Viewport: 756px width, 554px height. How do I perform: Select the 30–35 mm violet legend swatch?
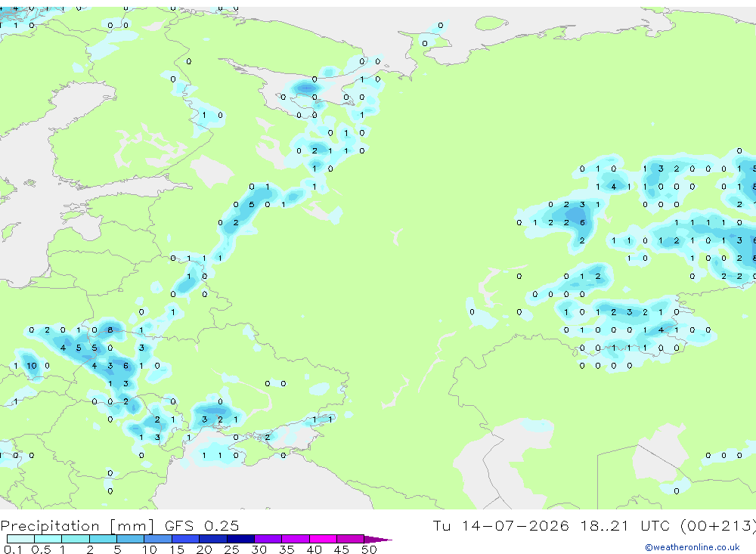268,539
